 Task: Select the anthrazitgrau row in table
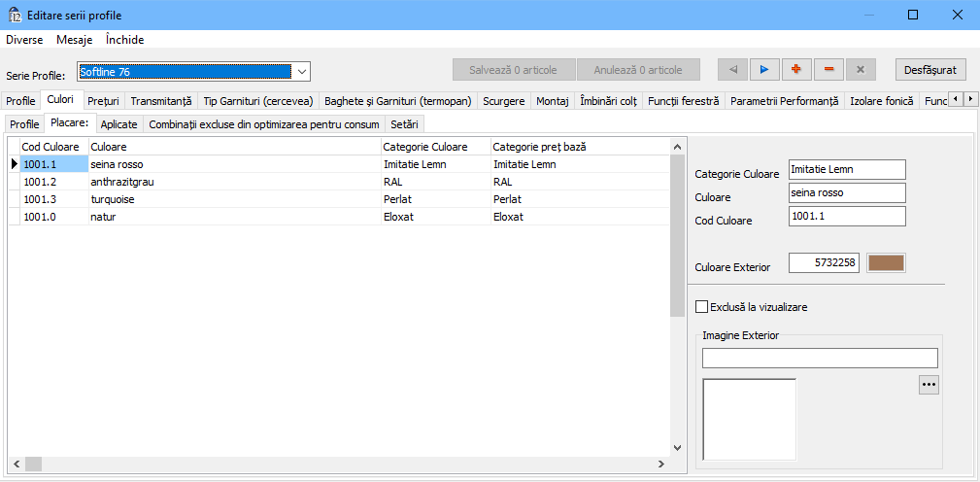122,182
